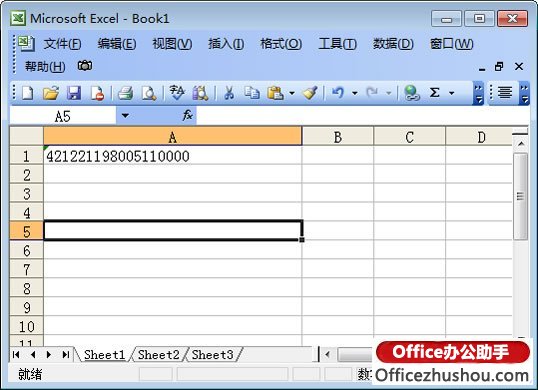This screenshot has height=390, width=538.
Task: Open the 视图(V) menu
Action: 172,44
